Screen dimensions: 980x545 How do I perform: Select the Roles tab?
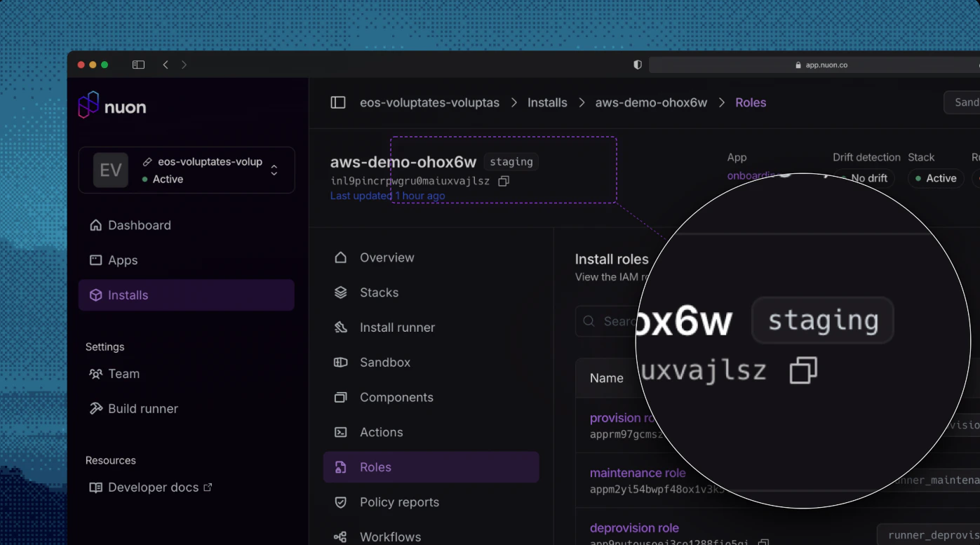click(431, 467)
